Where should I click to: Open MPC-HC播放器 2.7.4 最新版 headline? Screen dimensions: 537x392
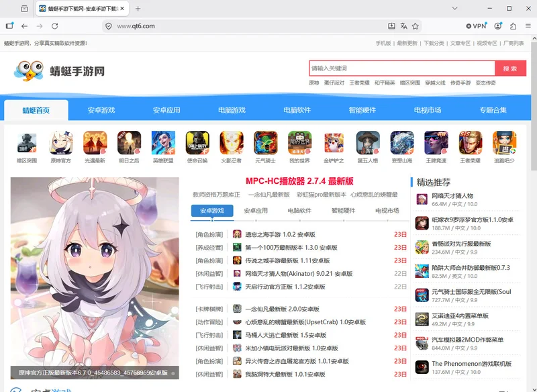299,181
